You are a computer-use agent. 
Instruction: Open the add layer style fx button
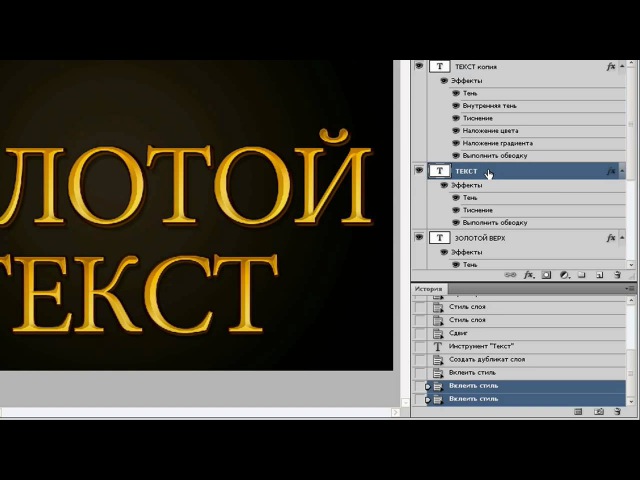tap(529, 275)
